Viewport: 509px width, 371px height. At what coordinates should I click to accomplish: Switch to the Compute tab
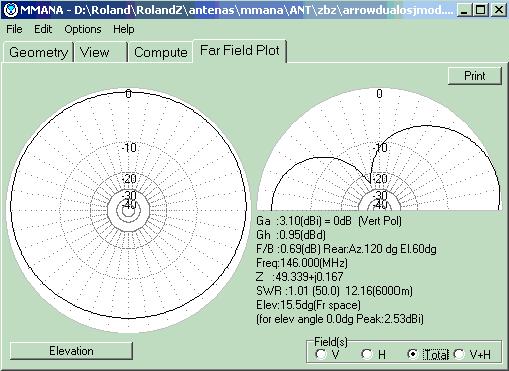161,52
